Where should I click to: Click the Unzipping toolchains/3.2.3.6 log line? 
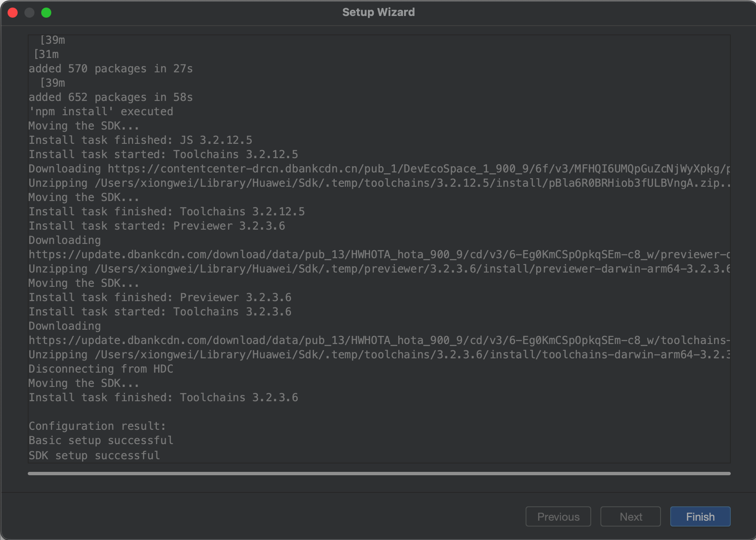point(379,355)
